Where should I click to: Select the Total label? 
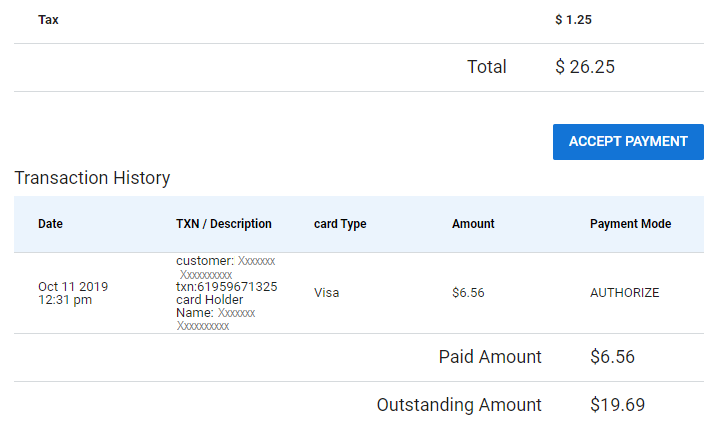coord(487,67)
